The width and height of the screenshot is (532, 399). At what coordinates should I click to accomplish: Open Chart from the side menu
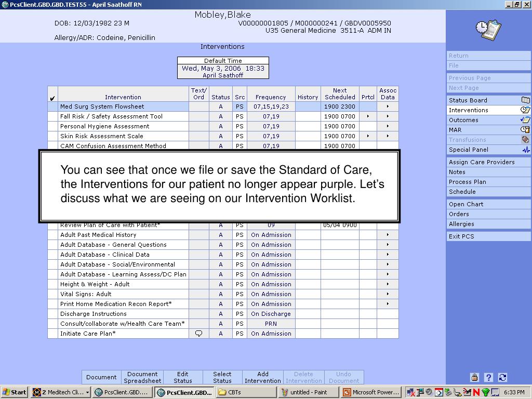(x=488, y=204)
